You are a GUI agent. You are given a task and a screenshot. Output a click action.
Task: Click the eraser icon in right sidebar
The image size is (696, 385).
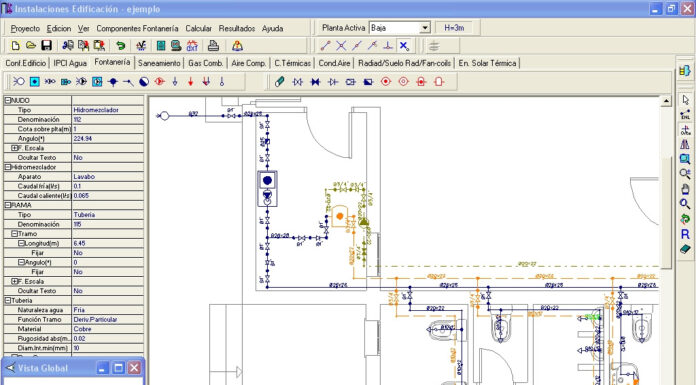click(685, 249)
